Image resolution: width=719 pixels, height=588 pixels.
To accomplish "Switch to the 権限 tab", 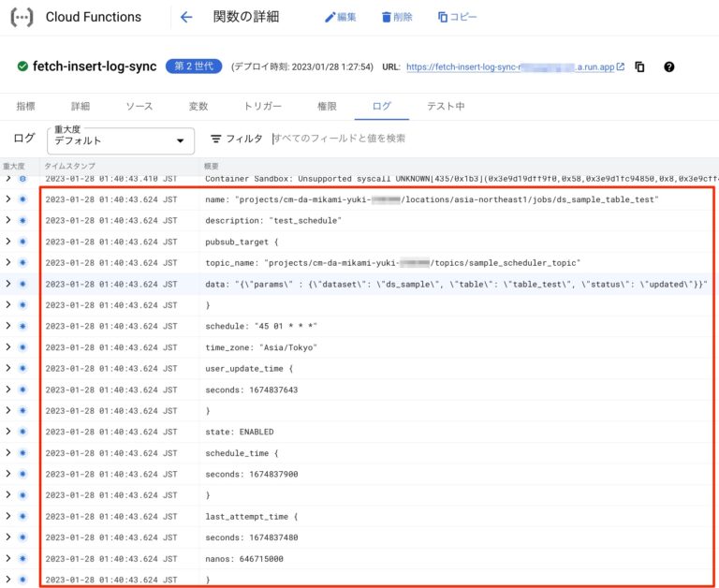I will [327, 107].
